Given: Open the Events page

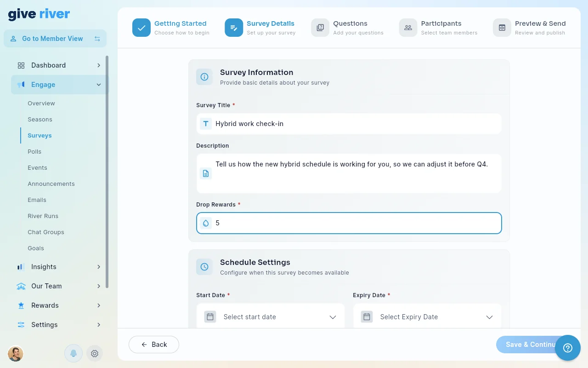Looking at the screenshot, I should pos(37,168).
